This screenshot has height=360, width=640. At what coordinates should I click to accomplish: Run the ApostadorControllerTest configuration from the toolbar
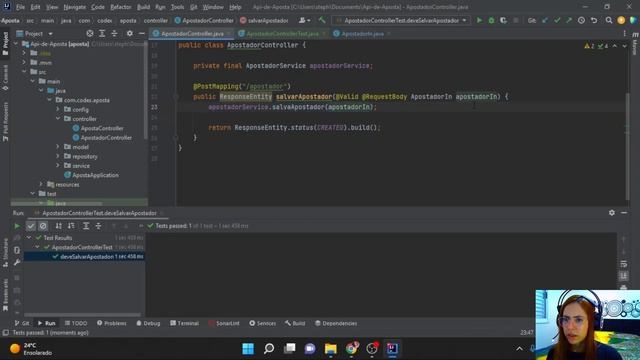pyautogui.click(x=479, y=20)
